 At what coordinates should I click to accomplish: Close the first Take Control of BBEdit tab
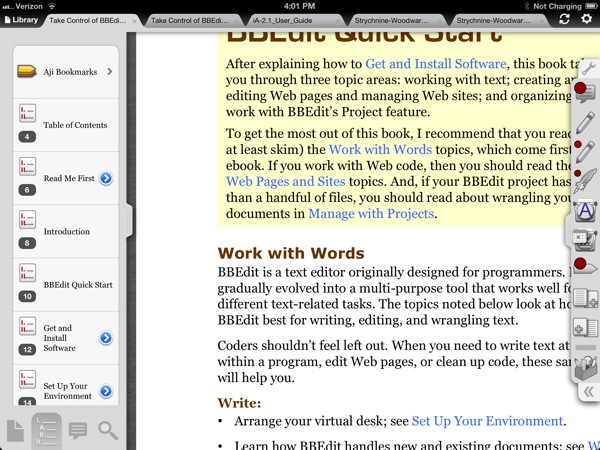134,21
